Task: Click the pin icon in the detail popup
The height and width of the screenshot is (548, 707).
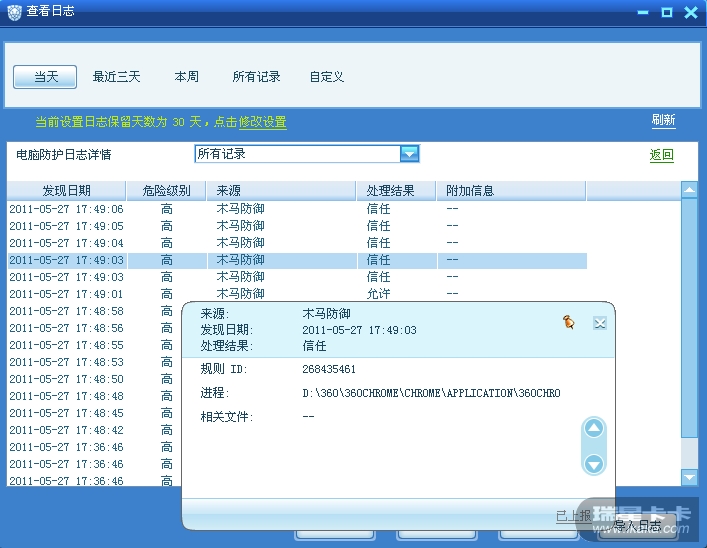Action: click(569, 322)
